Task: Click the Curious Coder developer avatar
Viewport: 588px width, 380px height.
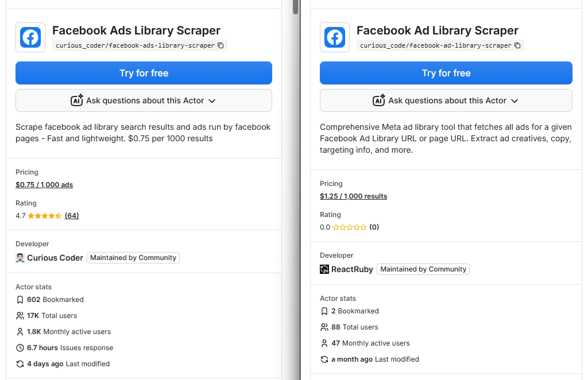Action: 20,258
